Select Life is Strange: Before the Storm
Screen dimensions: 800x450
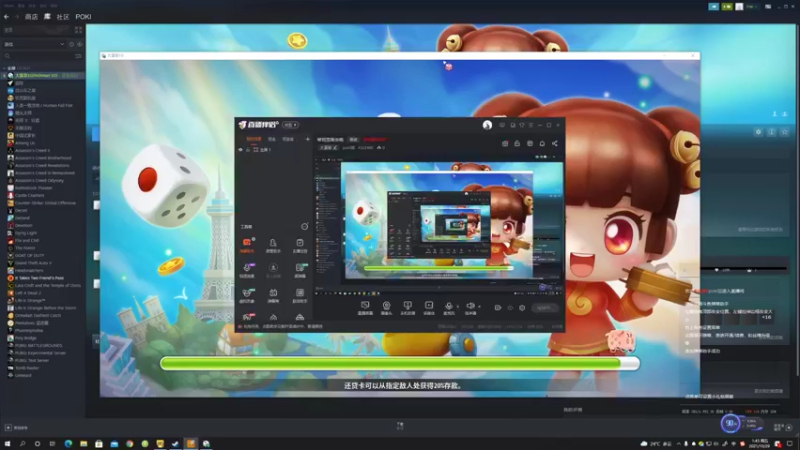tap(45, 308)
